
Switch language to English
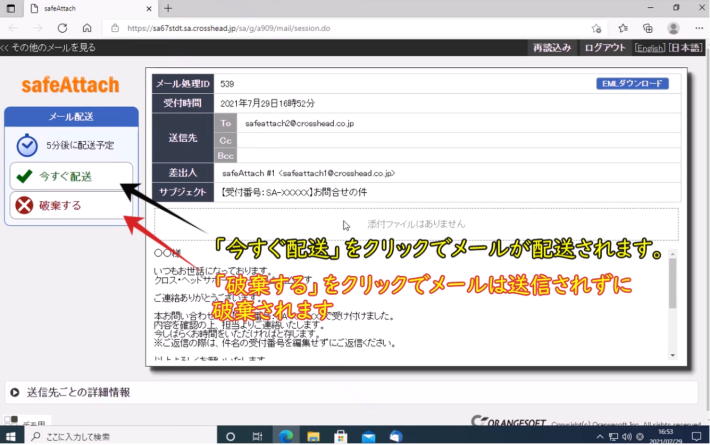(x=649, y=48)
